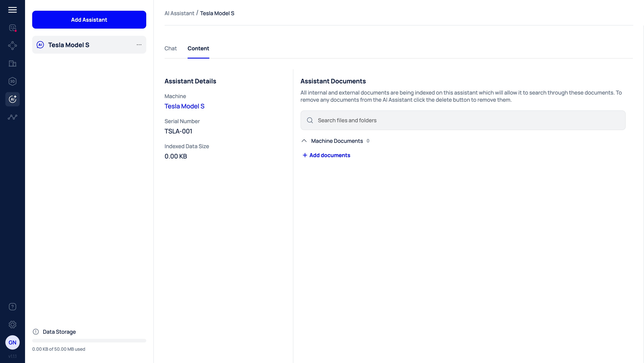Open the help question mark icon
Screen dimensions: 644x363
[12, 306]
